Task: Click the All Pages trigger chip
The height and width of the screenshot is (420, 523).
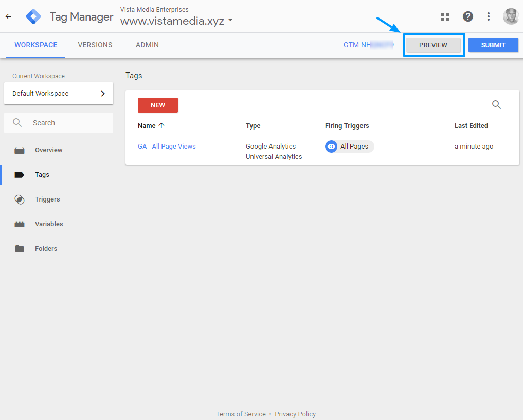Action: (350, 147)
